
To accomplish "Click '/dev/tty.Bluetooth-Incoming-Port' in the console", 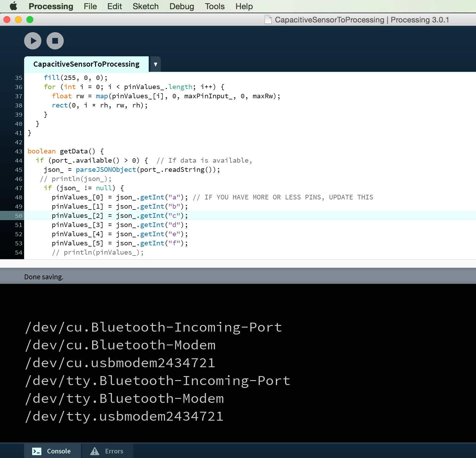I will pos(158,381).
